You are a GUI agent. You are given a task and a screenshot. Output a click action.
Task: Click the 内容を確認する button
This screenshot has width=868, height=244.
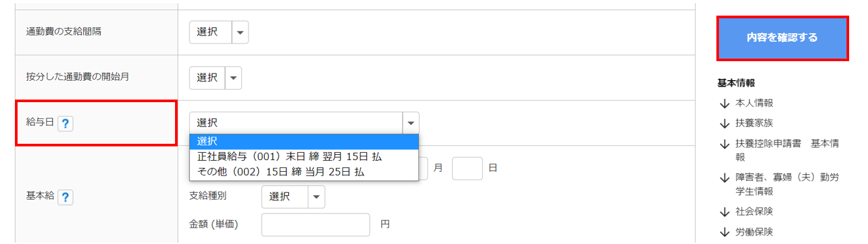click(x=783, y=38)
